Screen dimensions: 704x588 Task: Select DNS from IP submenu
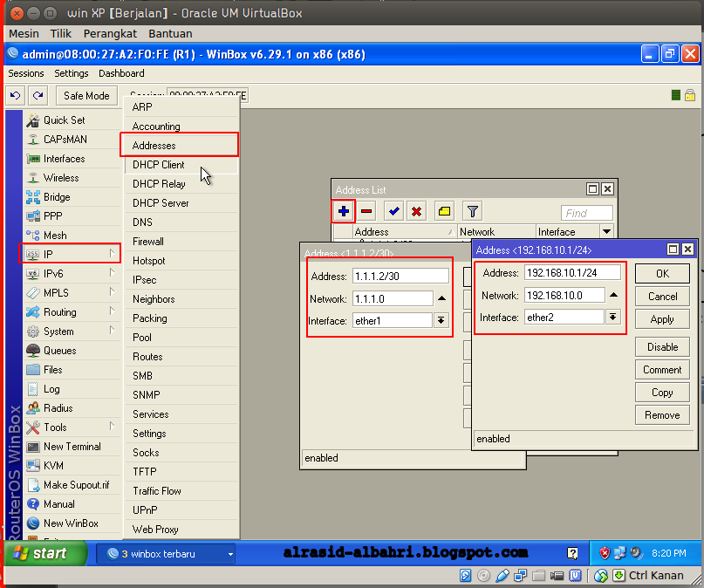(x=181, y=222)
